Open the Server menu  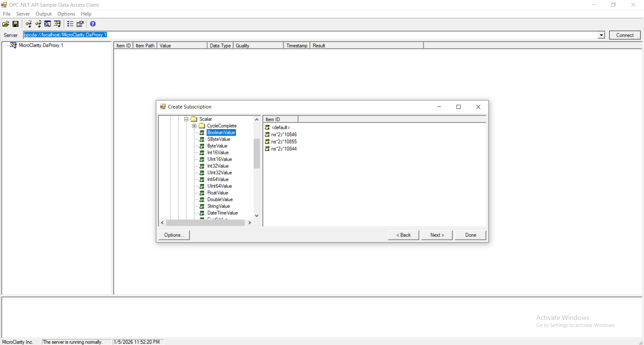[23, 14]
